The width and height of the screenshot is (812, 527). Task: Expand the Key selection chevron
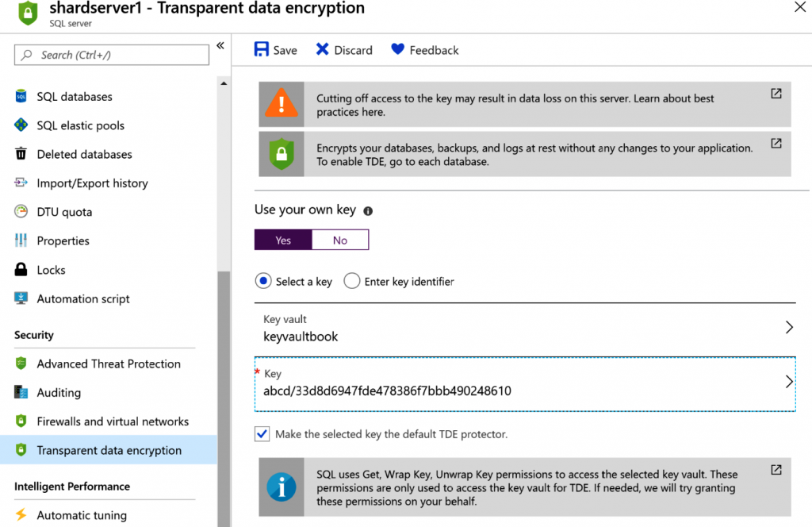(789, 382)
